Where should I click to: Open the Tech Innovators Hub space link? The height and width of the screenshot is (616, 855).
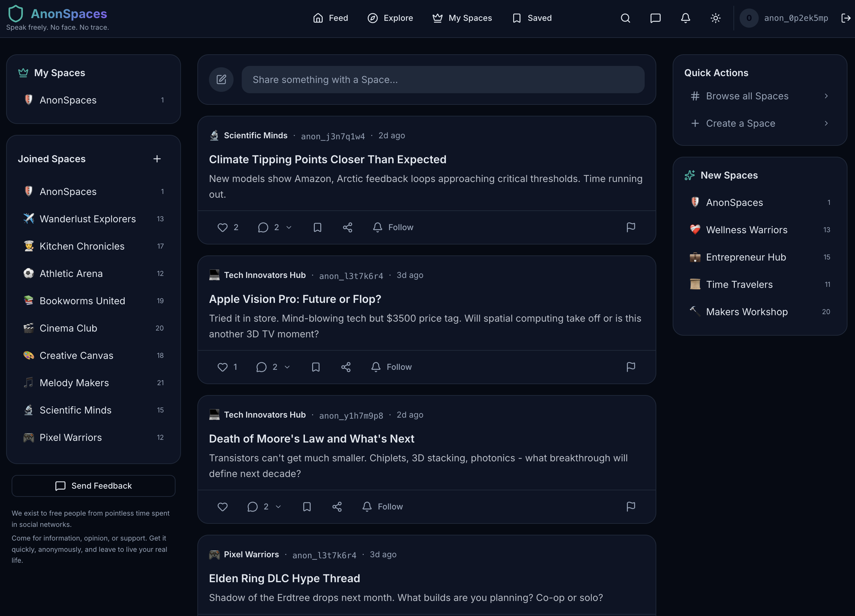point(265,275)
